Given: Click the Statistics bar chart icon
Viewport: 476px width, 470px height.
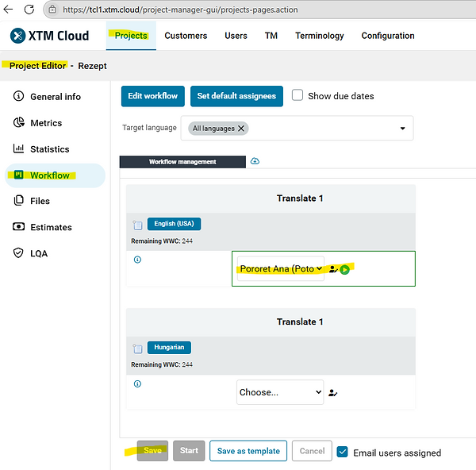Looking at the screenshot, I should tap(18, 148).
